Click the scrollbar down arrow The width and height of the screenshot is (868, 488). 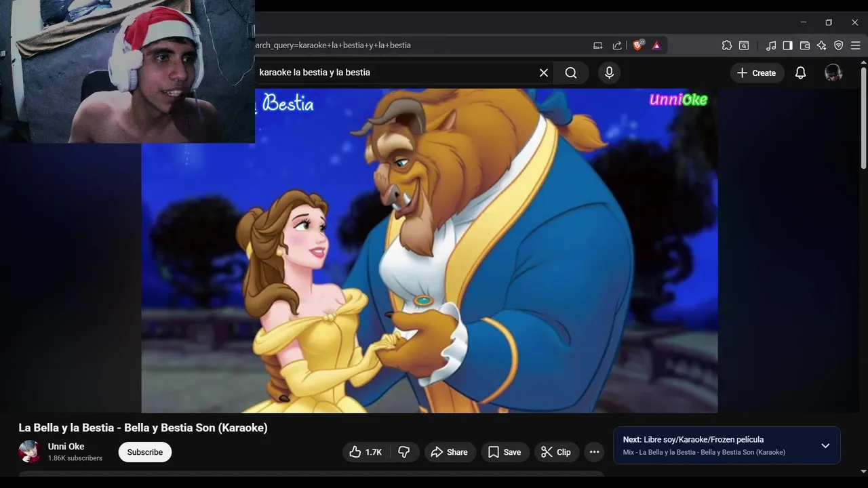[x=863, y=471]
